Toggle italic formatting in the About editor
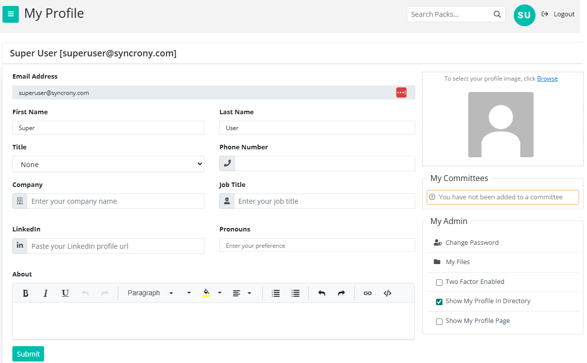This screenshot has width=587, height=363. tap(45, 293)
